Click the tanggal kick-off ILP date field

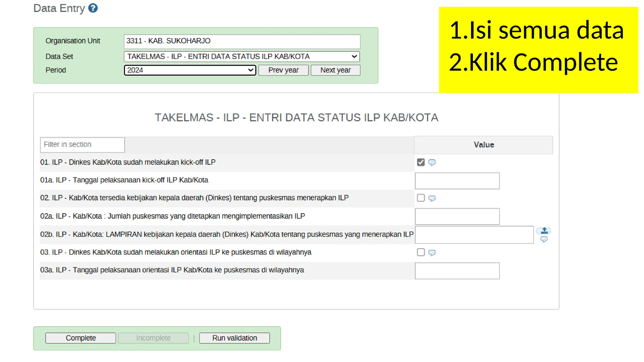tap(457, 181)
